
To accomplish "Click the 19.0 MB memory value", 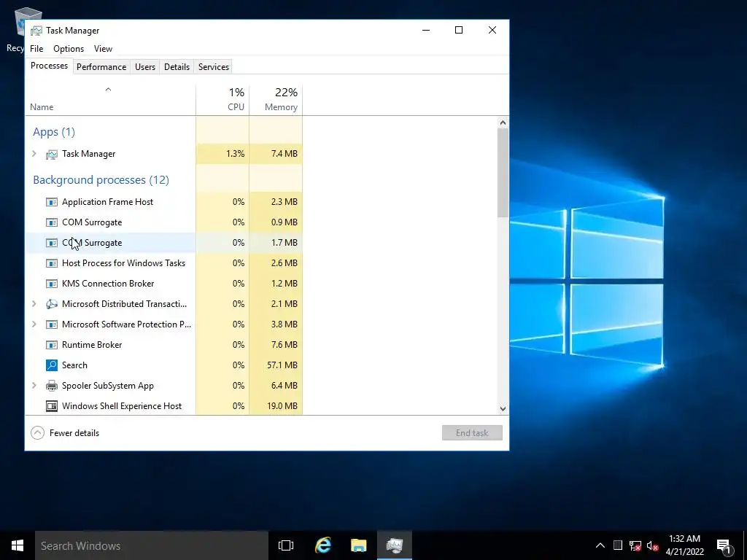I will 282,406.
